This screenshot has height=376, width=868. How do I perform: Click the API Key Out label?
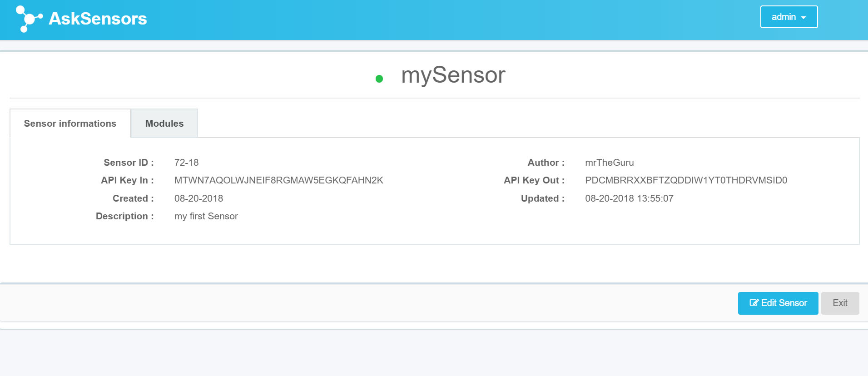(x=534, y=180)
